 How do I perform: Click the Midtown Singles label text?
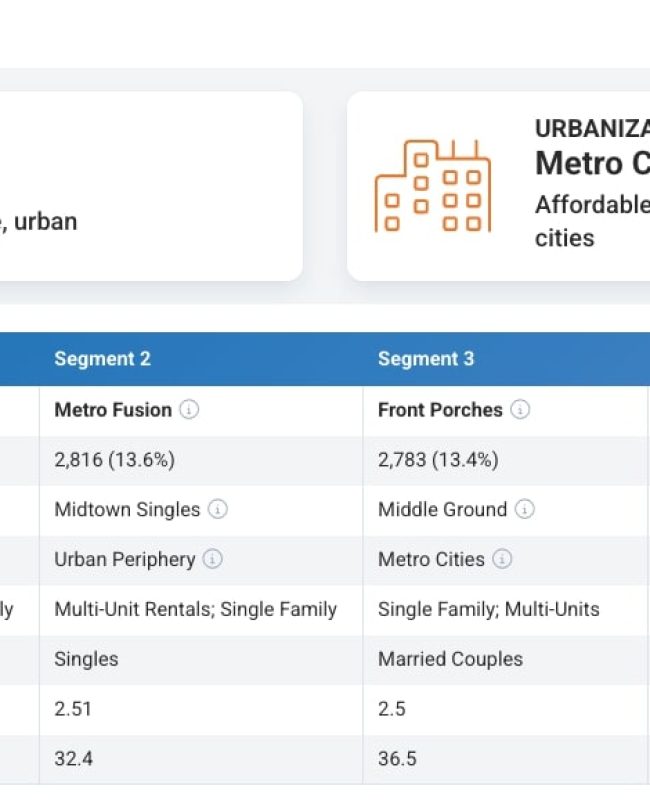click(x=127, y=510)
